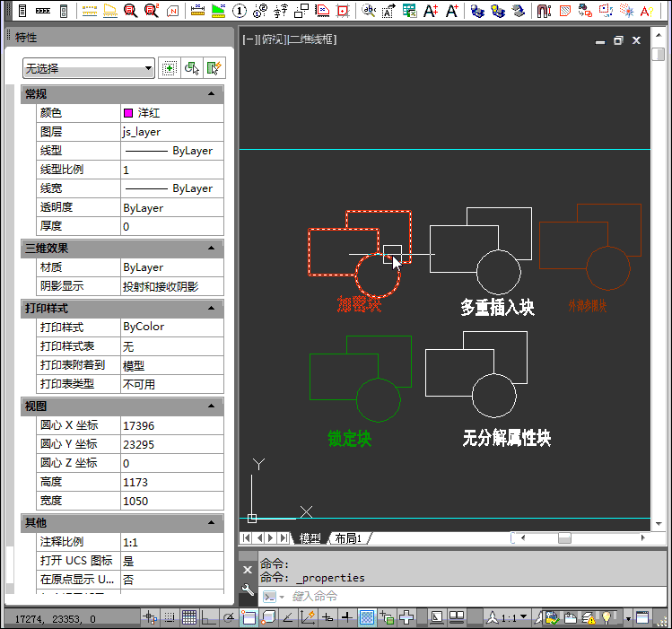Click the circled number 1 toolbar icon

click(240, 11)
